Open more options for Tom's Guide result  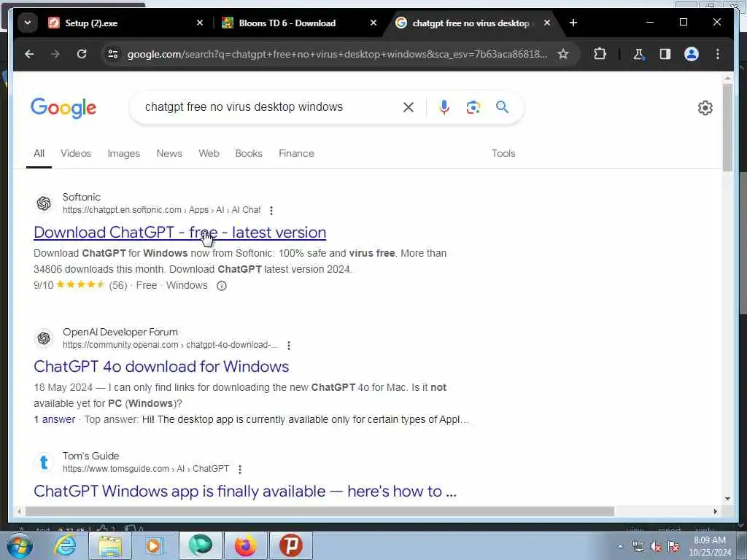click(240, 470)
